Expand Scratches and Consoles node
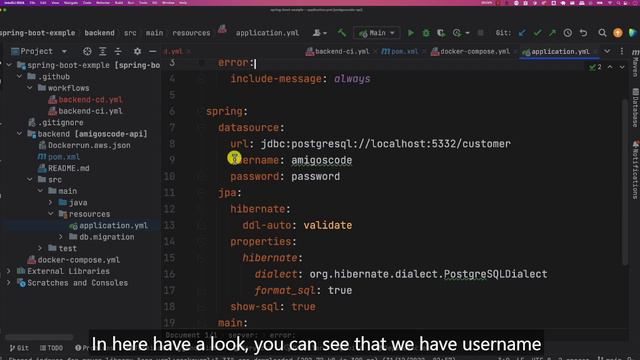Image resolution: width=640 pixels, height=360 pixels. coord(9,282)
